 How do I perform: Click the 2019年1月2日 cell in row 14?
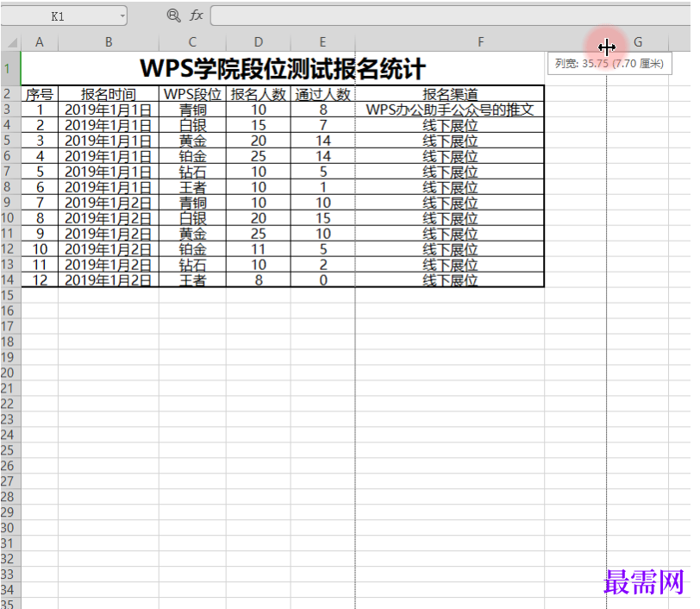tap(109, 279)
